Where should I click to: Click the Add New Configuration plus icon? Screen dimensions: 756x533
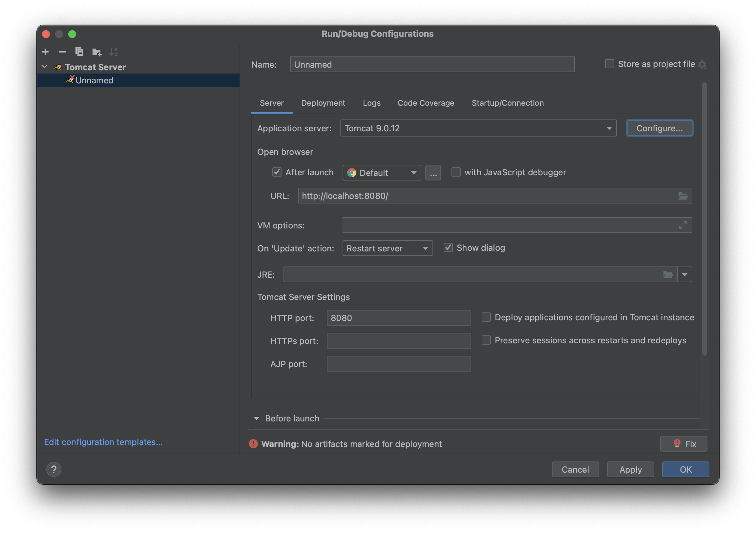(x=45, y=52)
